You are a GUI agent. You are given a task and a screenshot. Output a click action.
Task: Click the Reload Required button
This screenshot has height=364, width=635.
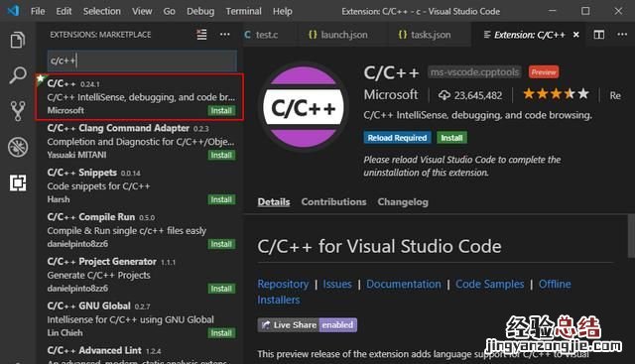pyautogui.click(x=397, y=138)
